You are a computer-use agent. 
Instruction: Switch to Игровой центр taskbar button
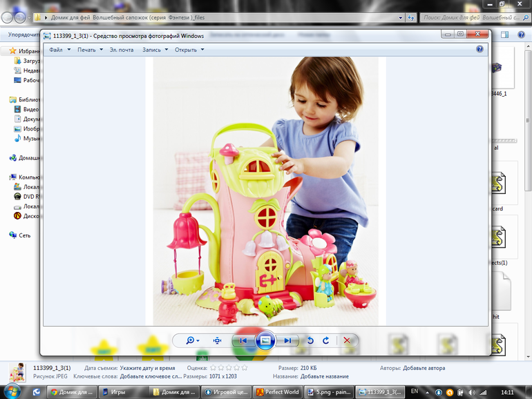click(x=227, y=392)
